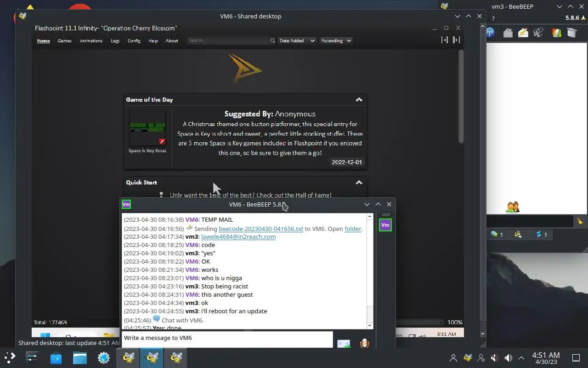Click the open-mailbox icon in vm3 BeeBEEP toolbar

click(x=508, y=33)
